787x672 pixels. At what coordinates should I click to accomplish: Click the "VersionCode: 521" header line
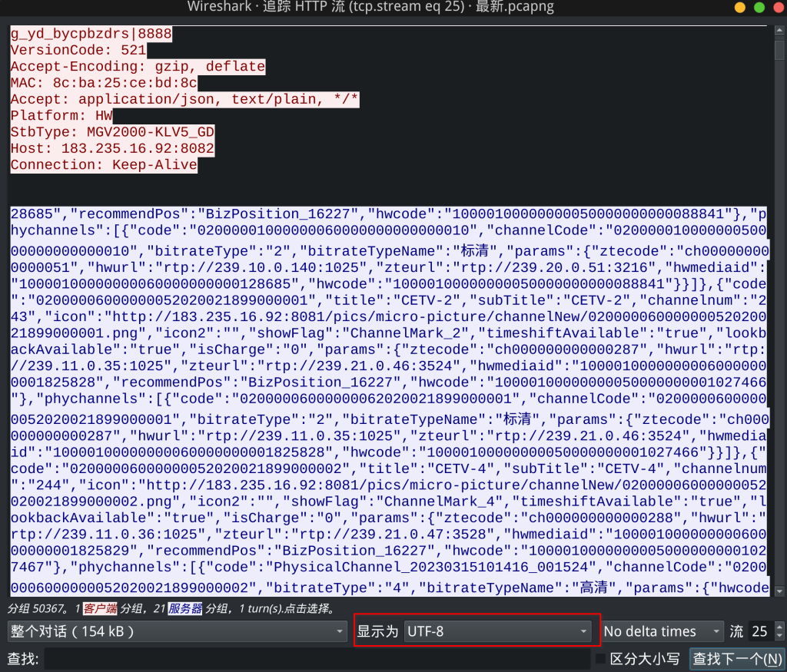pos(78,50)
